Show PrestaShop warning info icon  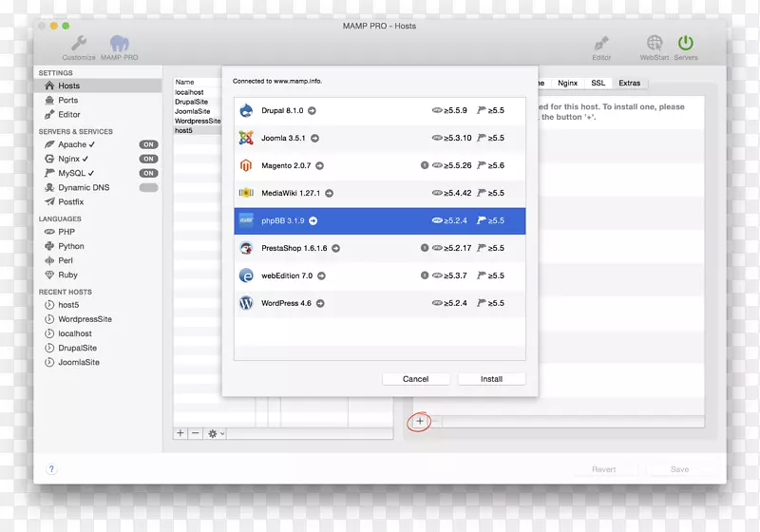coord(425,248)
